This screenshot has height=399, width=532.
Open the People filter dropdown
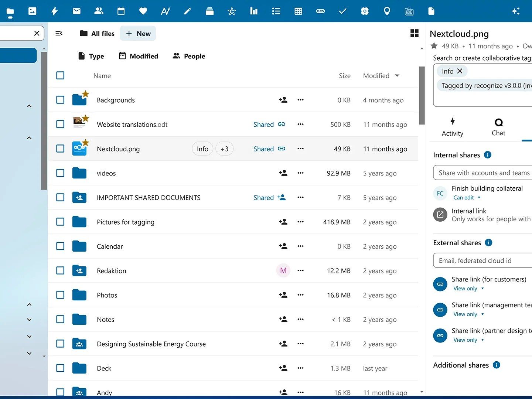[189, 56]
